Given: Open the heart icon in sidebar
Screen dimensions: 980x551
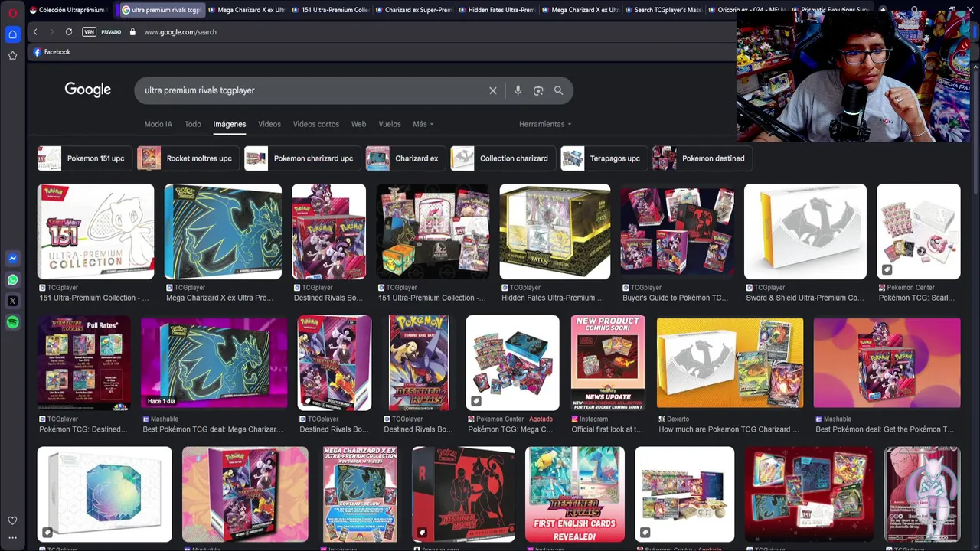Looking at the screenshot, I should [12, 520].
